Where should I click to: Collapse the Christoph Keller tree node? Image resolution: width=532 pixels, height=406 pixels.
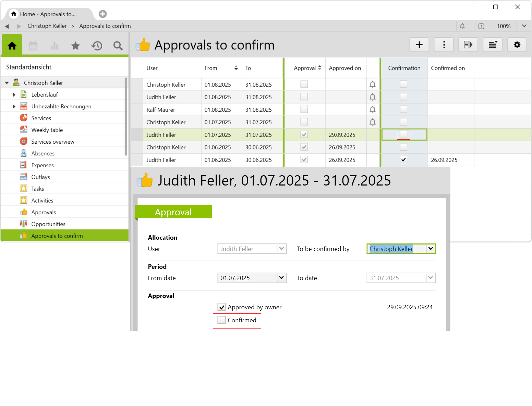pos(7,83)
